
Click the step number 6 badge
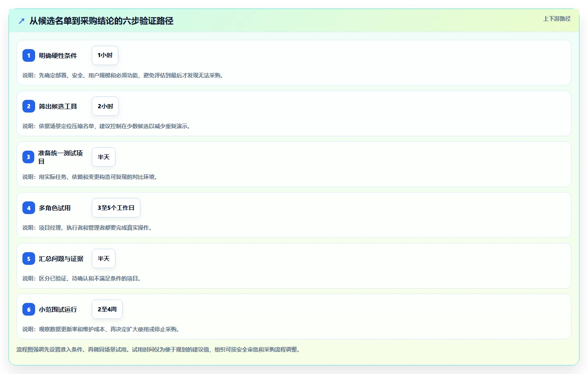pos(29,309)
